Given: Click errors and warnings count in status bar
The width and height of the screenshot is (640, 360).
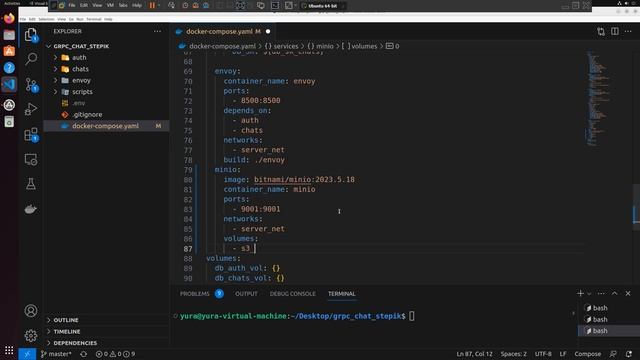Looking at the screenshot, I should point(115,354).
